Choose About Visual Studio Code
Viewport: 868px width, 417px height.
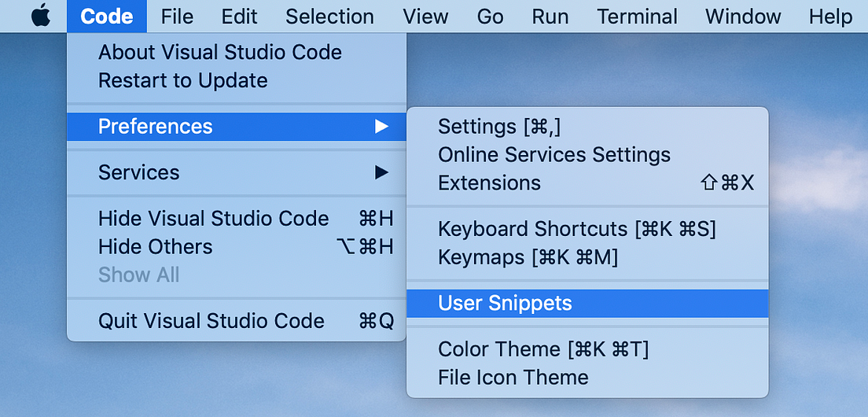click(237, 52)
